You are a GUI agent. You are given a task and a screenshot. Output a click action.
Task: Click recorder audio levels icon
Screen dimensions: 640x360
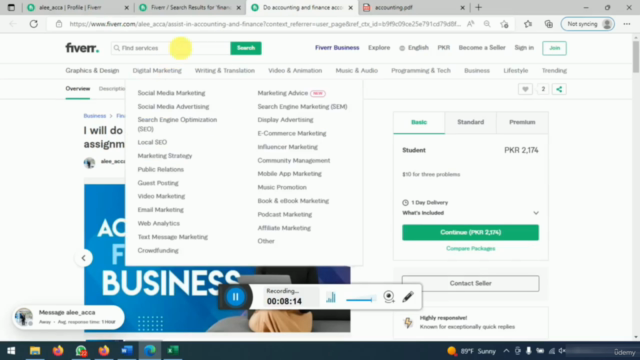(331, 298)
